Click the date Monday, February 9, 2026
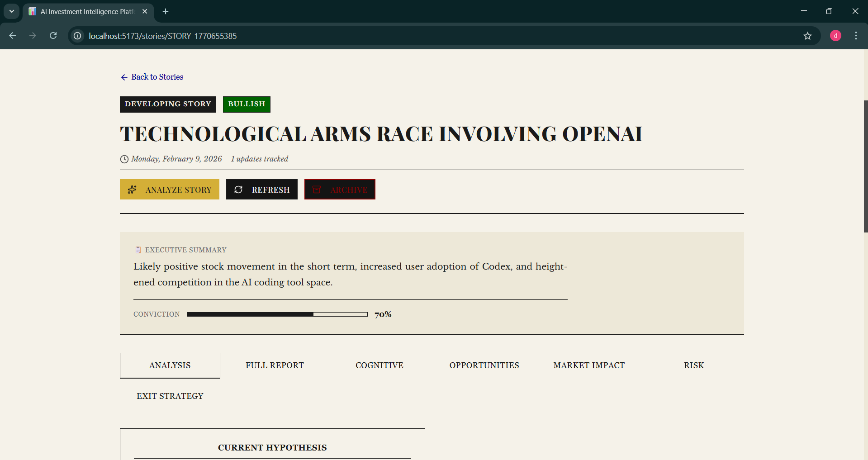The height and width of the screenshot is (460, 868). pos(176,159)
